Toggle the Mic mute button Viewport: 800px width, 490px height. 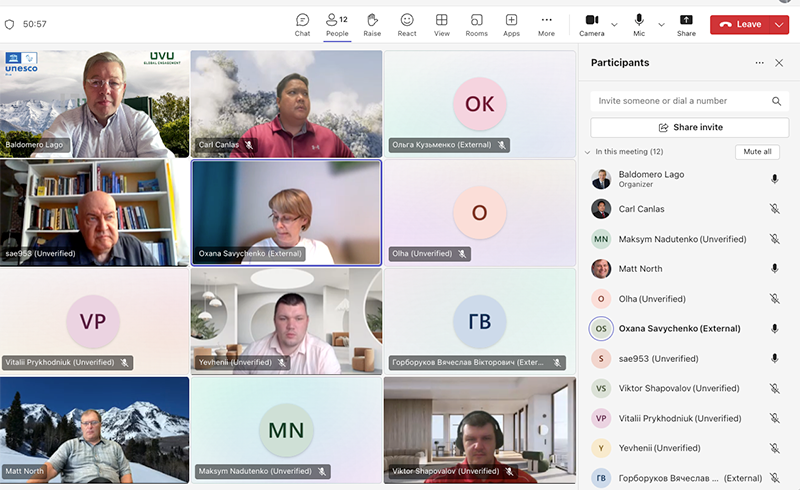coord(638,24)
